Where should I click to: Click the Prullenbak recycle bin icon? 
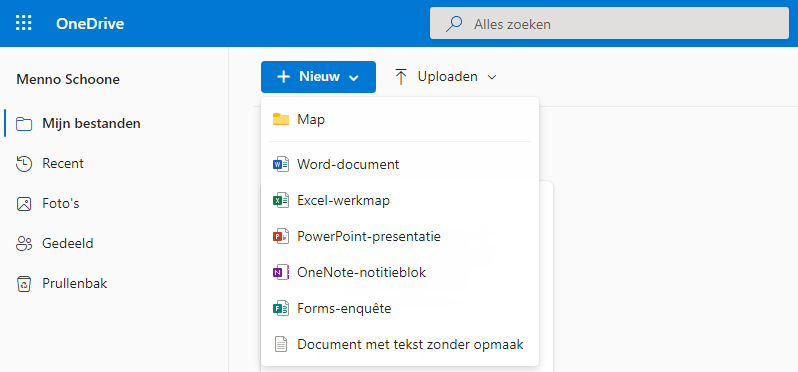pyautogui.click(x=24, y=284)
